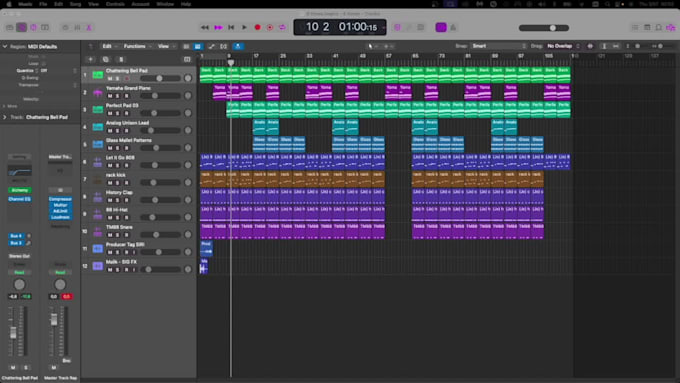
Task: Solo the Let It Go 808 track
Action: [x=118, y=165]
